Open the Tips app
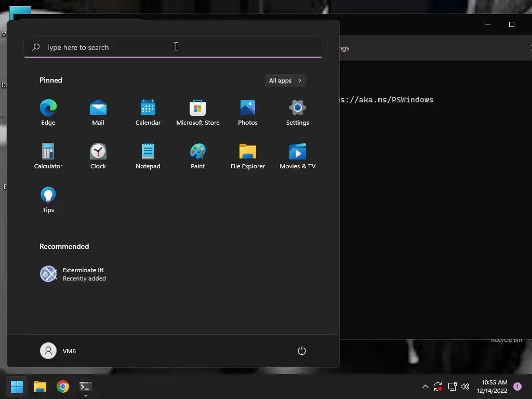Image resolution: width=532 pixels, height=399 pixels. pyautogui.click(x=48, y=200)
